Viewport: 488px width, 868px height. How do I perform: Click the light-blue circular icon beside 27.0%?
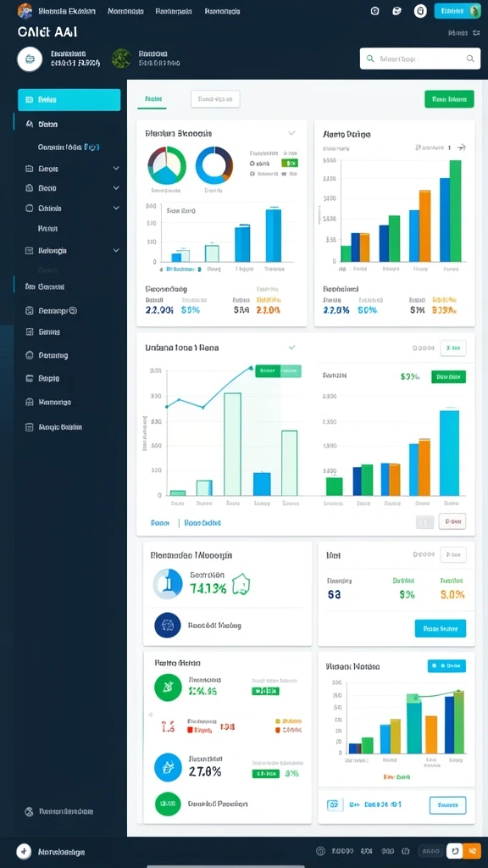coord(168,767)
